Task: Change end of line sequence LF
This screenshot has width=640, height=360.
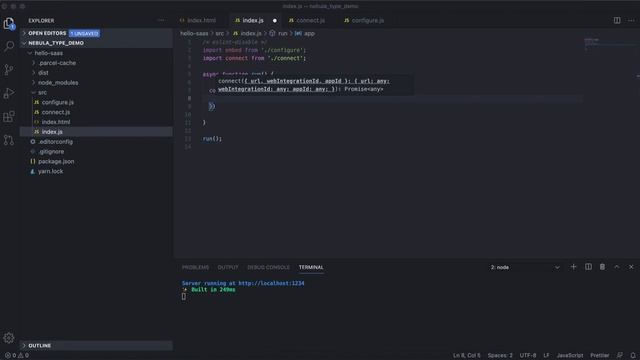Action: pyautogui.click(x=546, y=356)
